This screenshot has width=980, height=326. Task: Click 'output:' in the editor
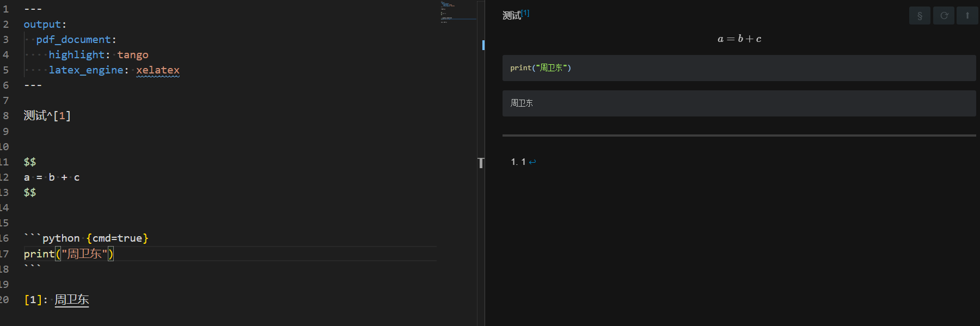45,24
